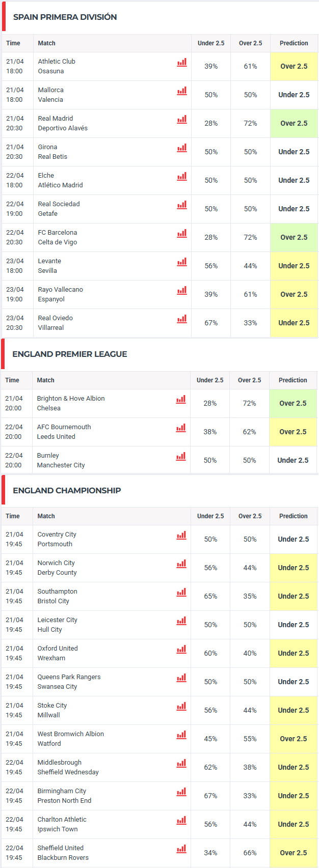Open stats icon for Athletic Club vs Osasuna
The height and width of the screenshot is (868, 319).
coord(181,63)
